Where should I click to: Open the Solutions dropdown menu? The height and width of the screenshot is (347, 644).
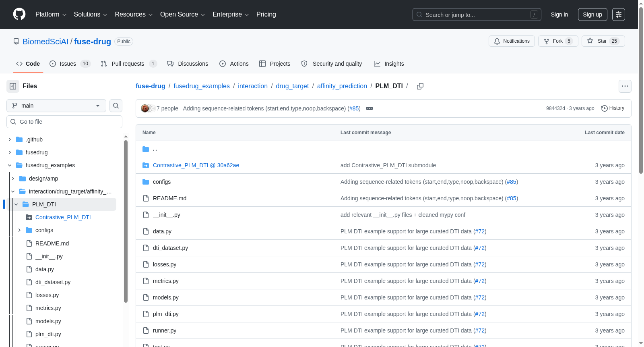[x=91, y=15]
